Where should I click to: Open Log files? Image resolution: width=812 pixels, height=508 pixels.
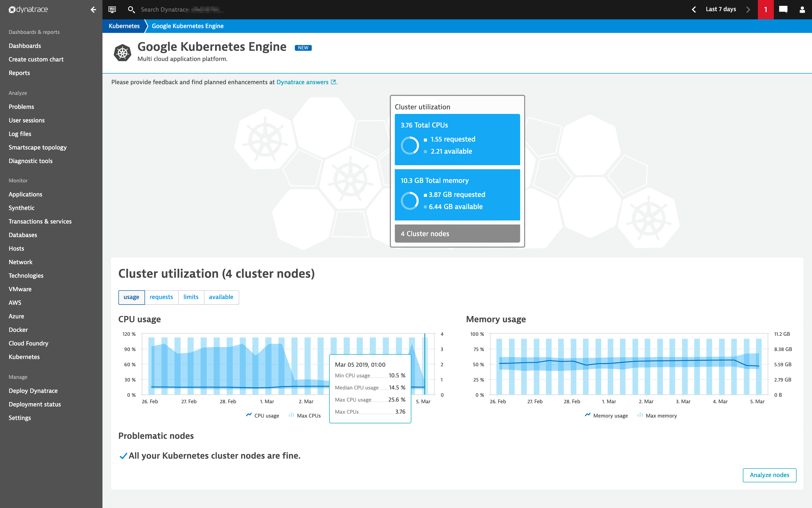20,134
